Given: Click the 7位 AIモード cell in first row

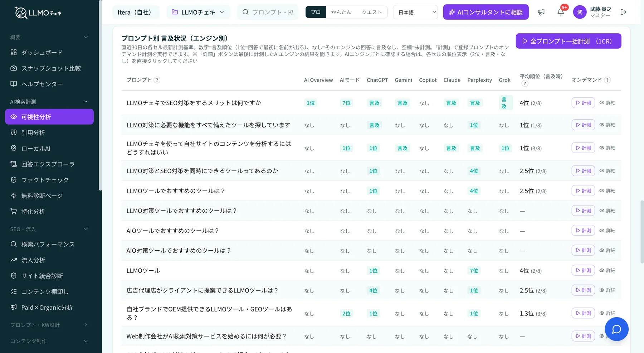Looking at the screenshot, I should click(x=346, y=103).
